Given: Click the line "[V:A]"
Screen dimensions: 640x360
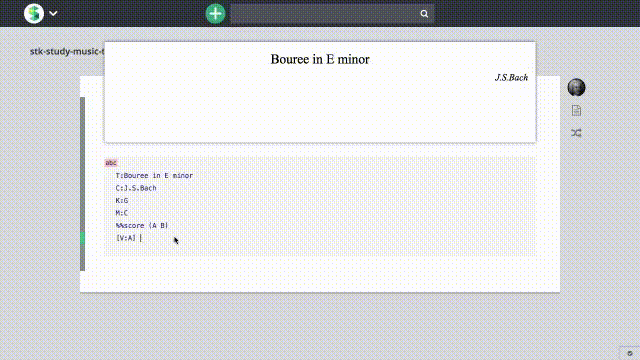Looking at the screenshot, I should point(126,238).
